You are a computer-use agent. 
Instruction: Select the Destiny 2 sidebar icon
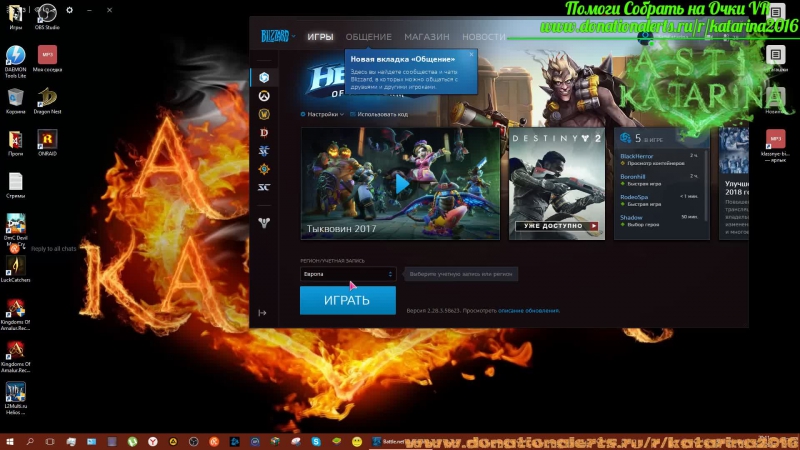click(264, 222)
